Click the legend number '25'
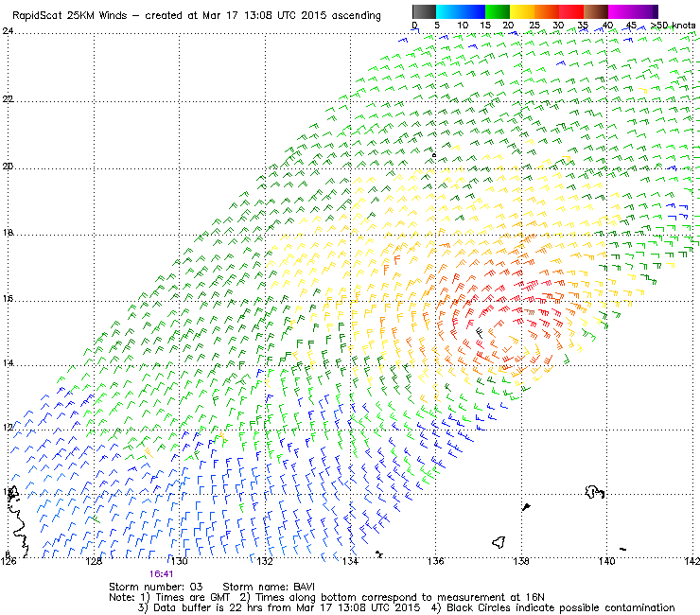700x615 pixels. (x=534, y=26)
